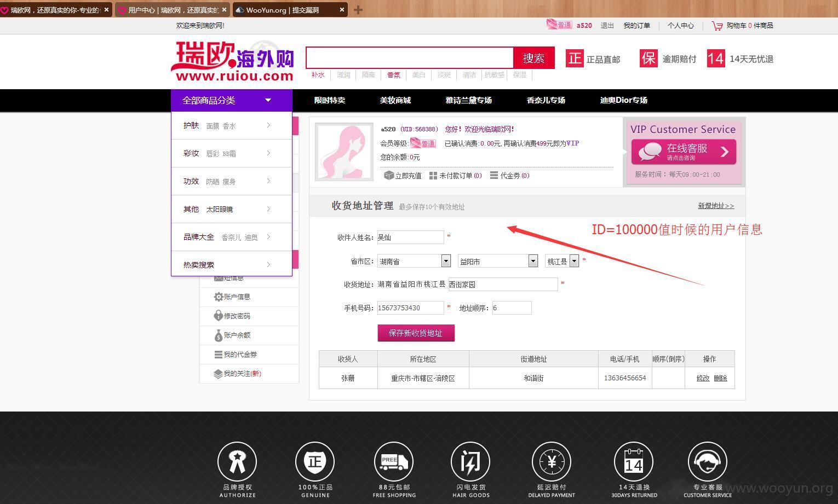The height and width of the screenshot is (504, 838).
Task: Switch to the WooYun.org browser tab
Action: tap(290, 10)
